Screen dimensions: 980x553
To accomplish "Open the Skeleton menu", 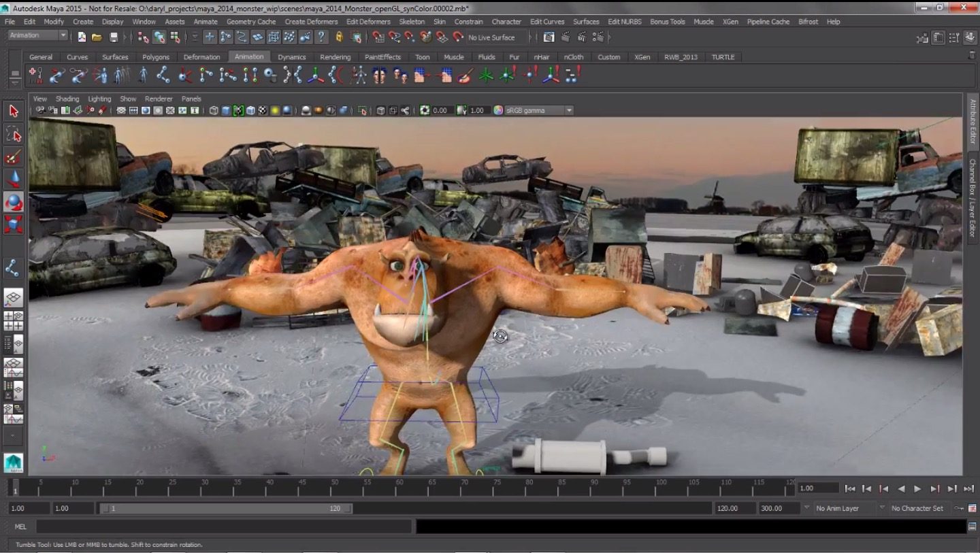I will (x=411, y=21).
